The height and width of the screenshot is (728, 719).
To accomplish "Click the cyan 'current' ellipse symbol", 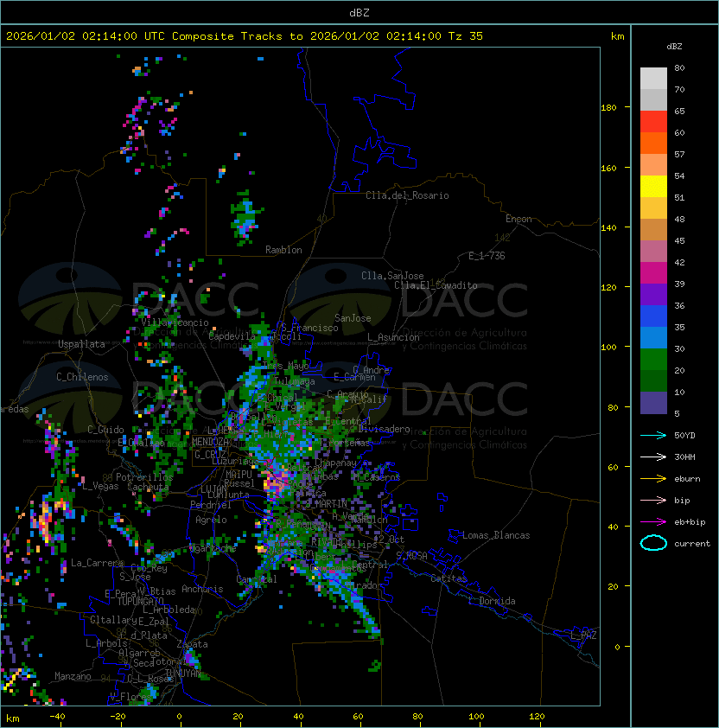I will [x=653, y=543].
